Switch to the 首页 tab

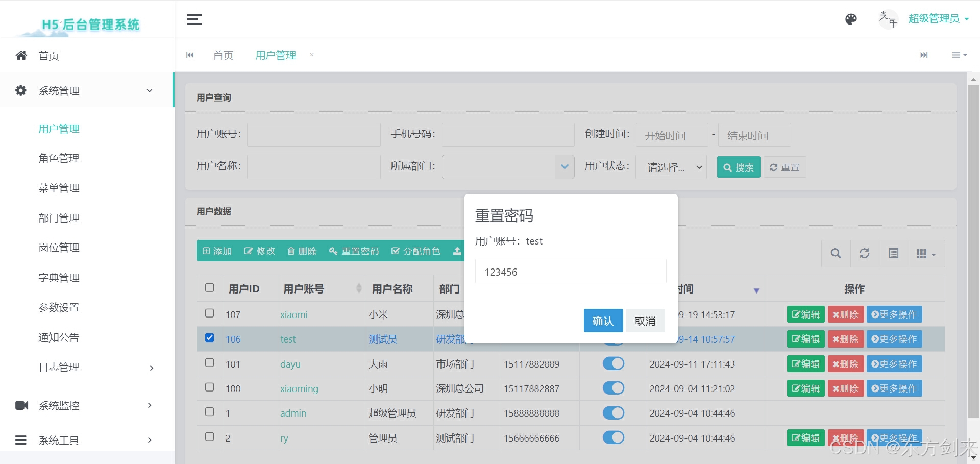coord(223,55)
